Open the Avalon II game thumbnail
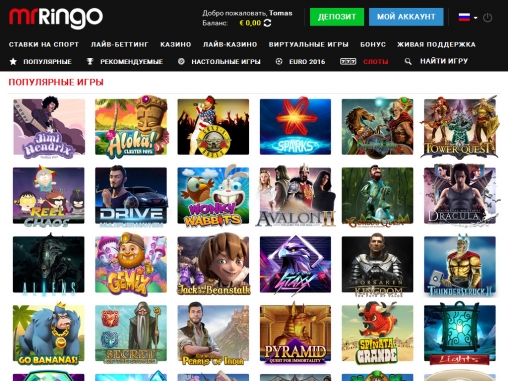The height and width of the screenshot is (381, 508). tap(295, 195)
